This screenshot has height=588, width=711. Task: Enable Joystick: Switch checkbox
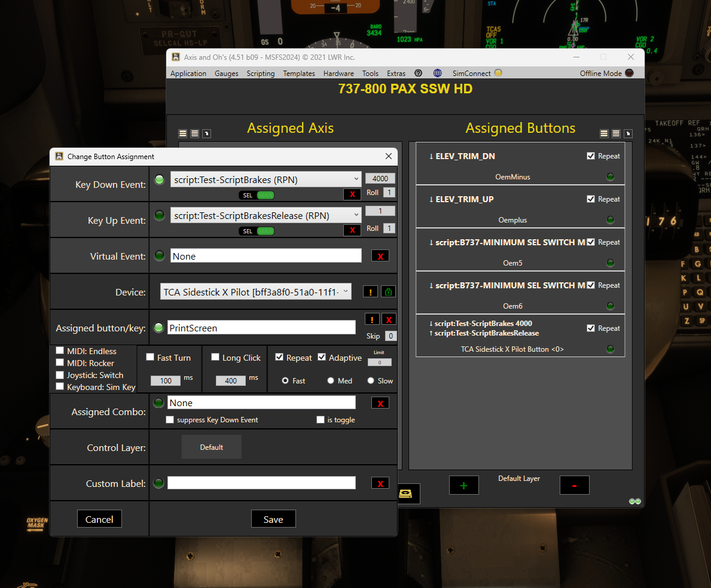[x=59, y=375]
